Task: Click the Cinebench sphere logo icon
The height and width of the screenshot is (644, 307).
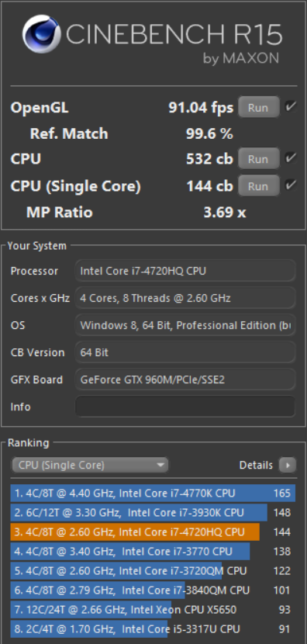Action: coord(41,34)
